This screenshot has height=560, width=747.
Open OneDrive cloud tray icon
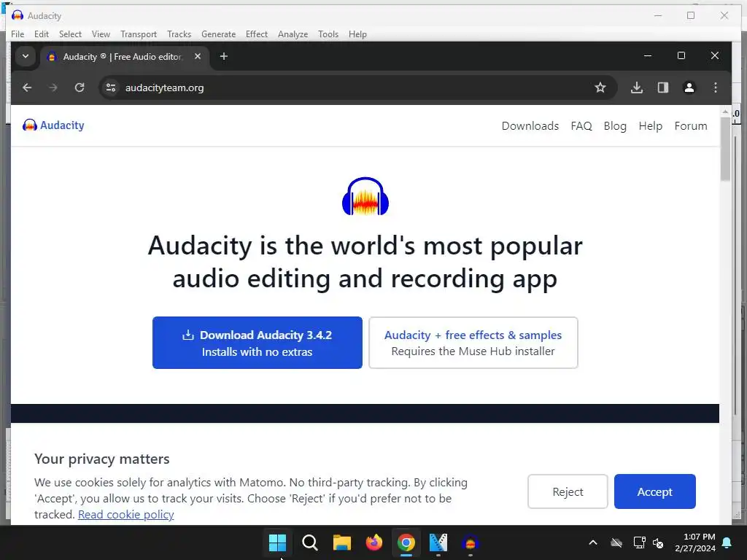pyautogui.click(x=616, y=542)
